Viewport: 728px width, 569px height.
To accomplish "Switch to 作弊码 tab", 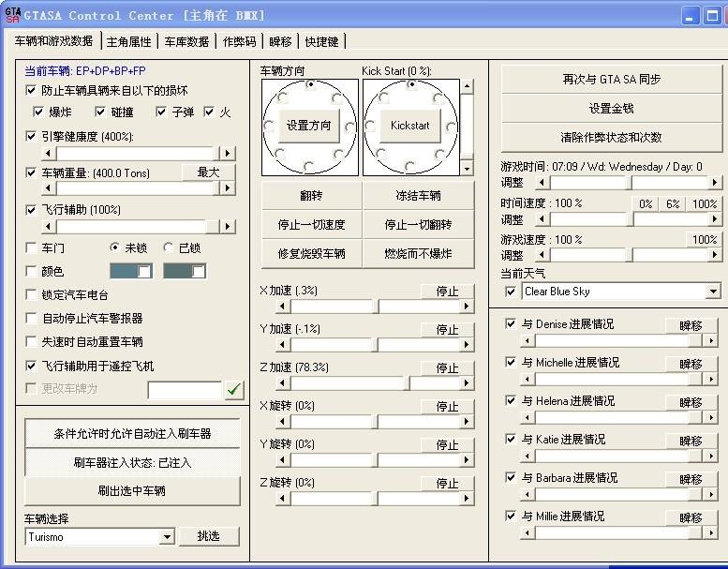I will [x=239, y=42].
